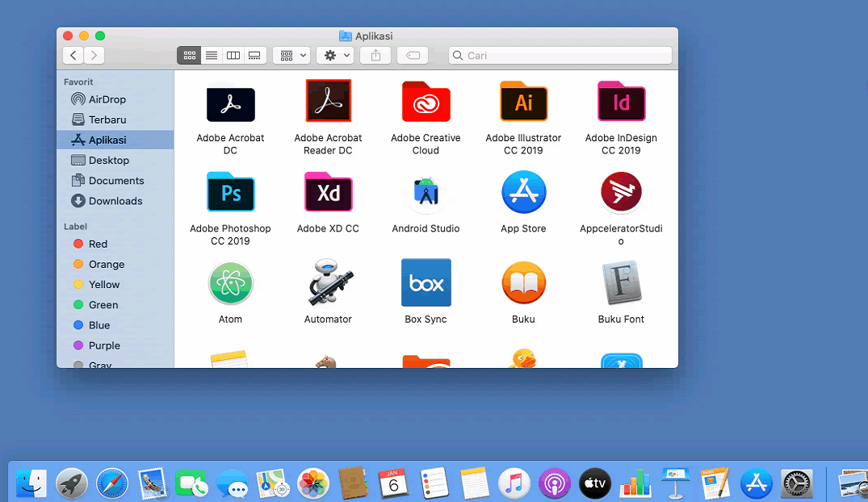Open System Preferences from the Dock
This screenshot has width=868, height=502.
797,483
